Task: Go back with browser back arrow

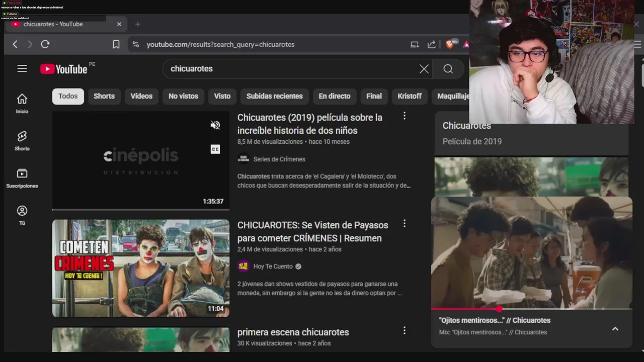Action: click(x=15, y=44)
